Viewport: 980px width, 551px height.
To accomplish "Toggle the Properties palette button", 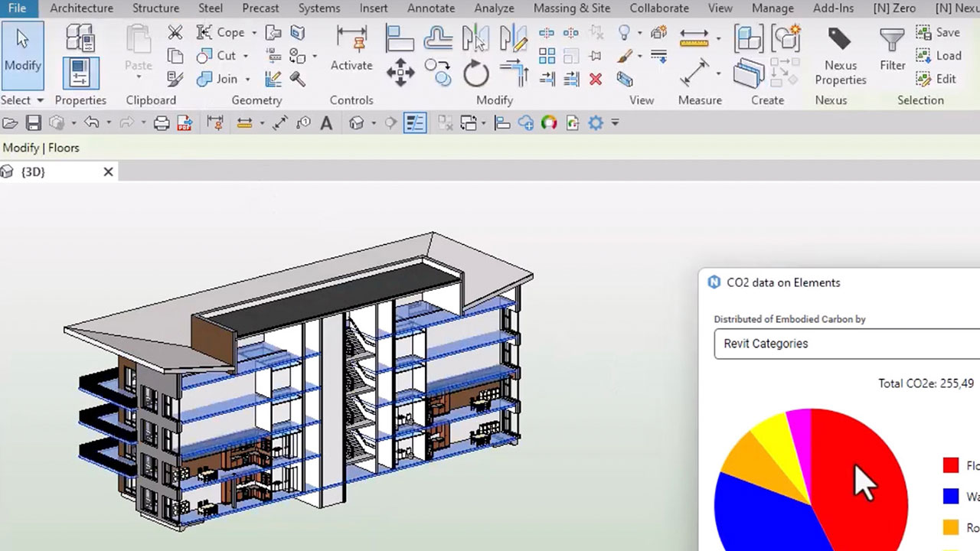I will click(x=80, y=73).
